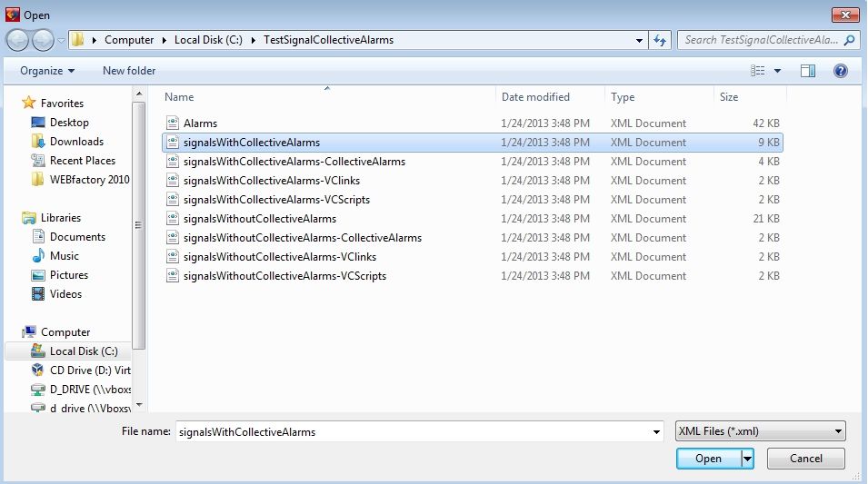Expand the arrow before Computer in breadcrumb
Screen dimensions: 868x484
pyautogui.click(x=95, y=40)
